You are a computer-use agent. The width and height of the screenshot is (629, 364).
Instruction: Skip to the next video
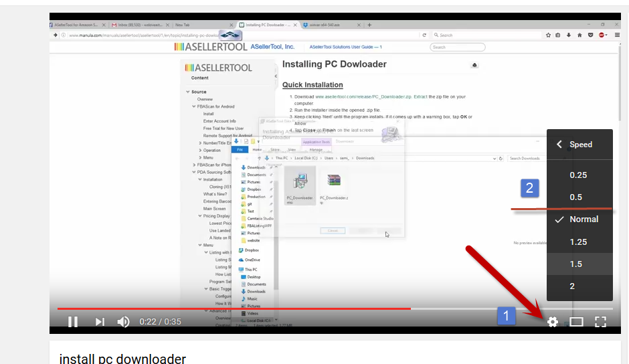pyautogui.click(x=100, y=321)
